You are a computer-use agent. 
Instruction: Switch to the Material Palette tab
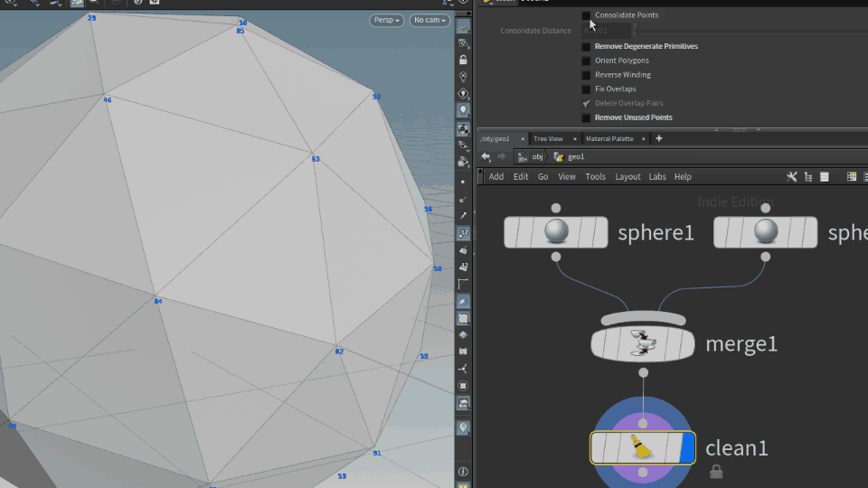(x=609, y=138)
